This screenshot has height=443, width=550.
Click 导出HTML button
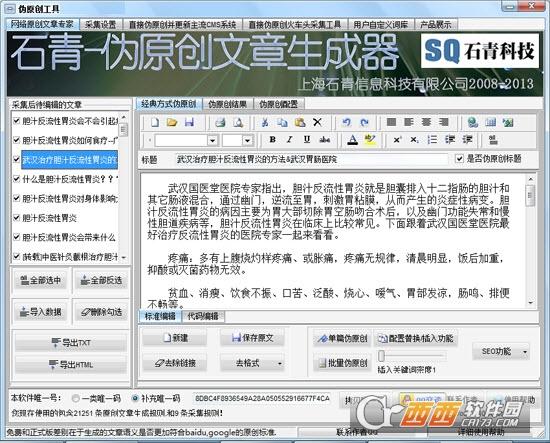71,365
